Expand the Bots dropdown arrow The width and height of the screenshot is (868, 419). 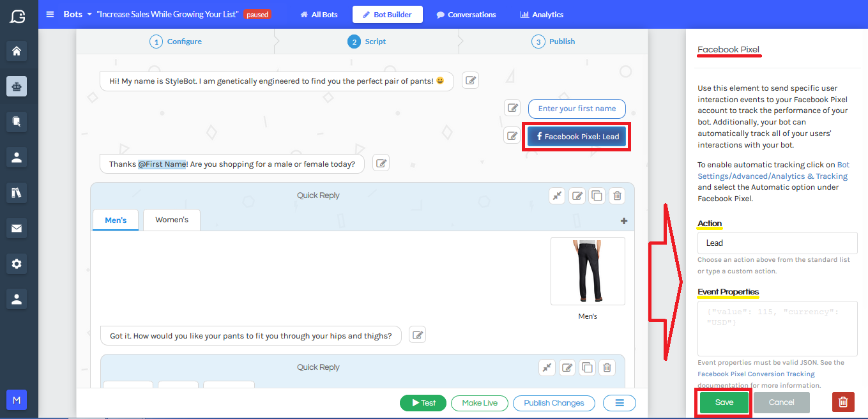[x=89, y=14]
